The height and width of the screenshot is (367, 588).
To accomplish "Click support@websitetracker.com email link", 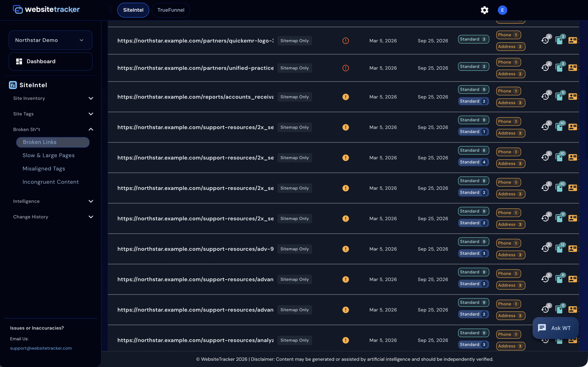I will pyautogui.click(x=41, y=348).
